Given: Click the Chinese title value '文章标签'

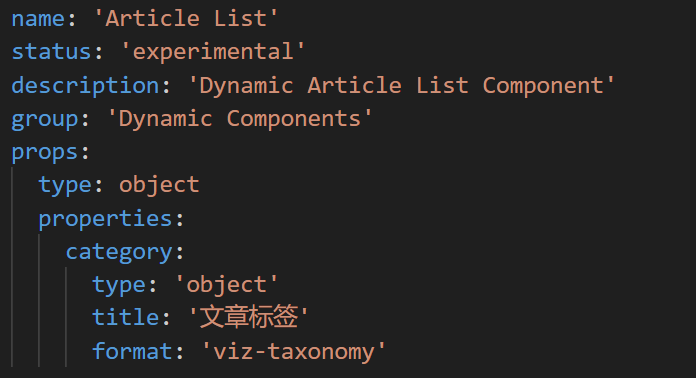Looking at the screenshot, I should 248,317.
